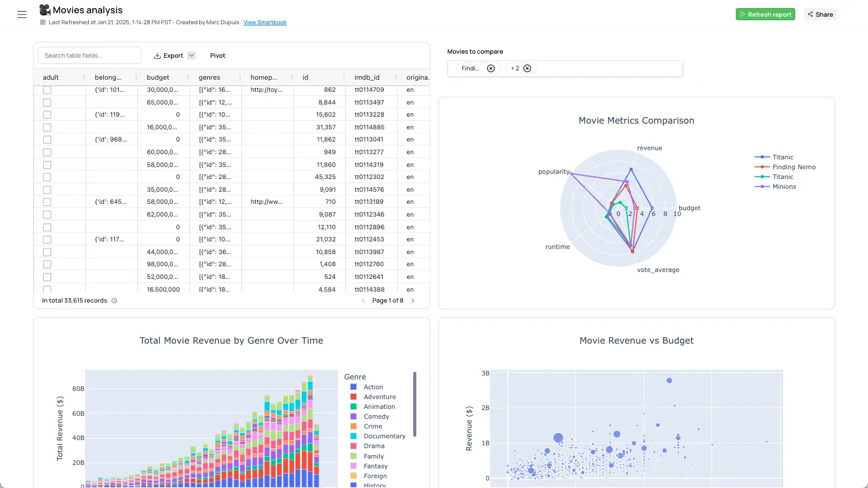The image size is (868, 488).
Task: Go to the previous table page arrow
Action: pyautogui.click(x=363, y=300)
